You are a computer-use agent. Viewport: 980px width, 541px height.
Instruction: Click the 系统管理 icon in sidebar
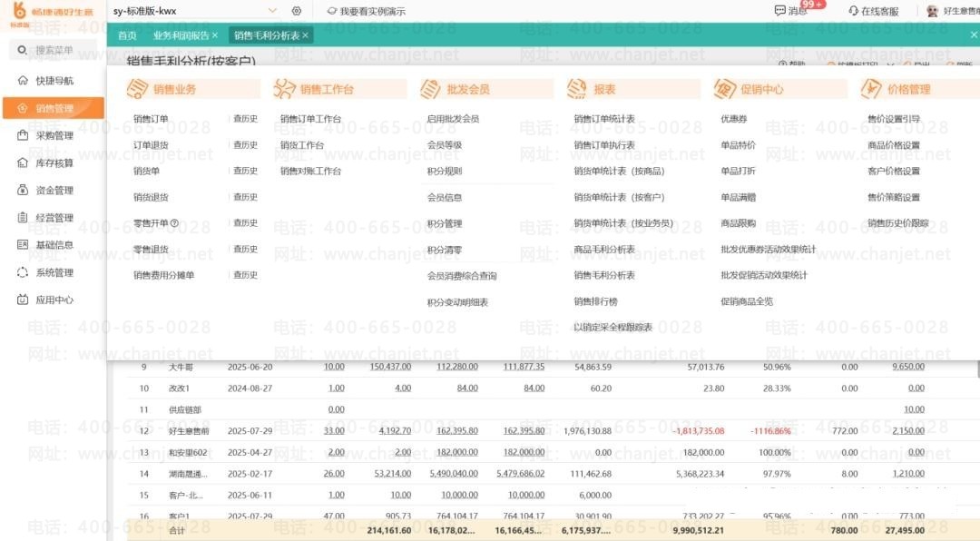pos(24,272)
